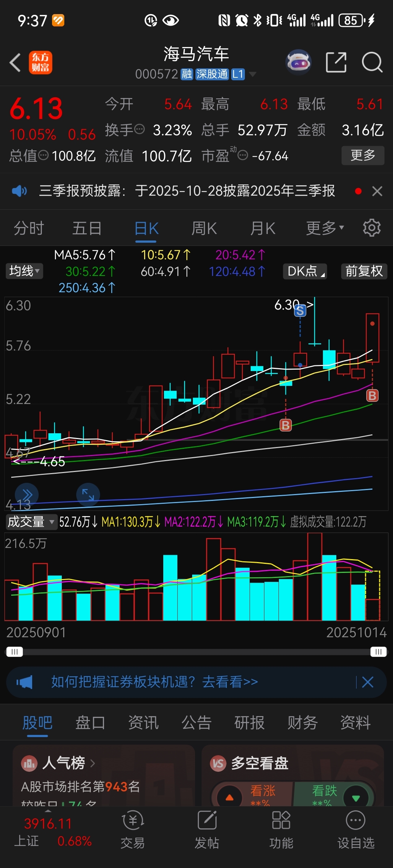
Task: Open the robot assistant avatar
Action: pyautogui.click(x=298, y=62)
